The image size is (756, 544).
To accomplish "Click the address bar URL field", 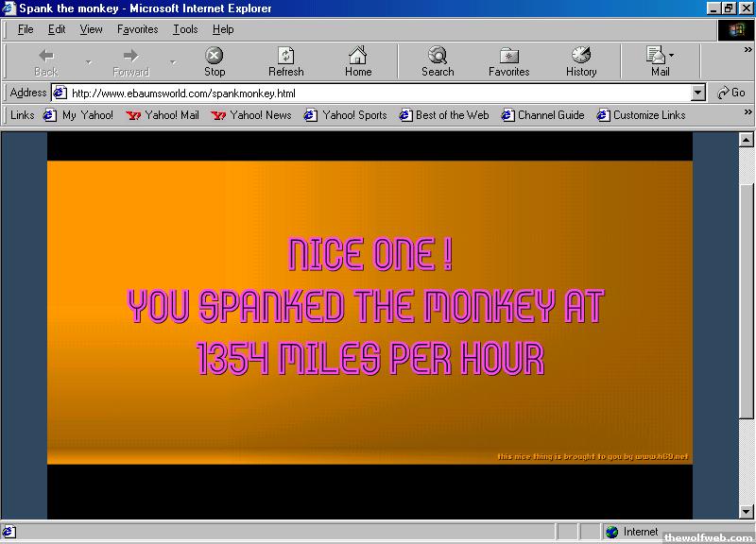I will point(378,93).
